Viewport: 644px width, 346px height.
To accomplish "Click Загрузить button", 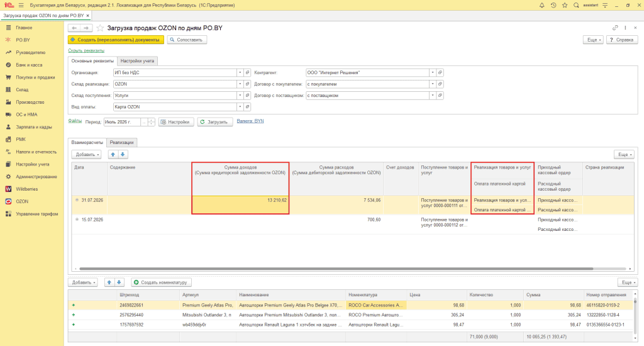I will pos(215,122).
